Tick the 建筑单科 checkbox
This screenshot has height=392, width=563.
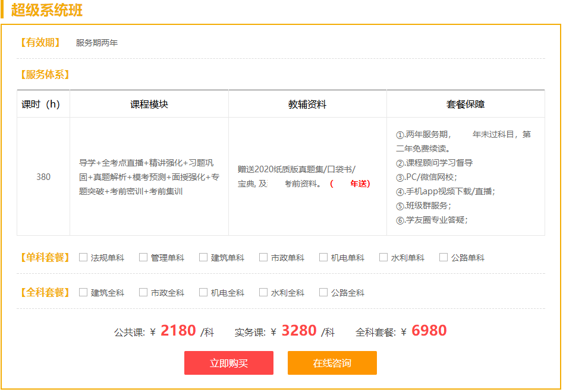click(203, 257)
